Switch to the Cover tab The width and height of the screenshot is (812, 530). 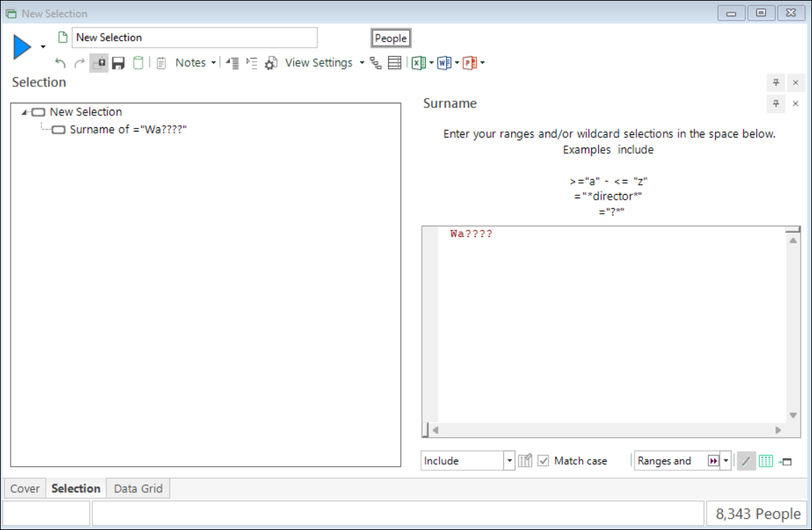(x=25, y=489)
